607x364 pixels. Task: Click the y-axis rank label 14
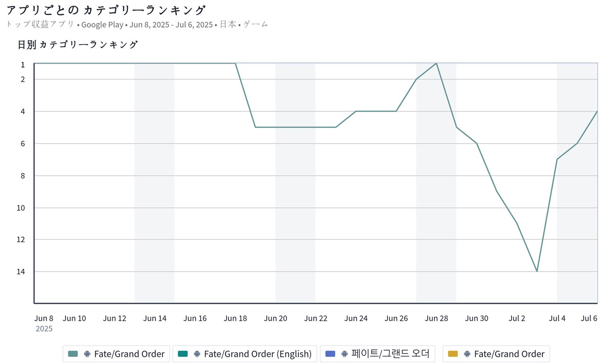tap(23, 272)
